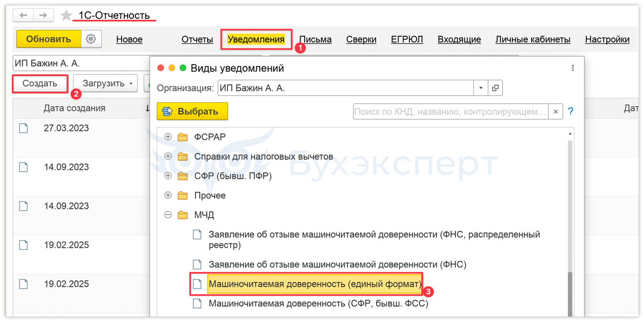The image size is (644, 322).
Task: Click the search field for notification types
Action: click(451, 112)
